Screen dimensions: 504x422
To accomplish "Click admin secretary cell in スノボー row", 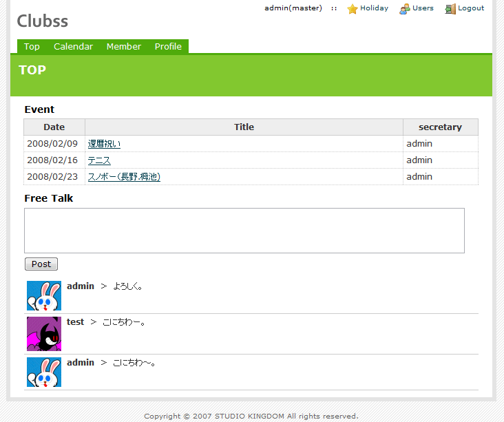I will click(441, 177).
